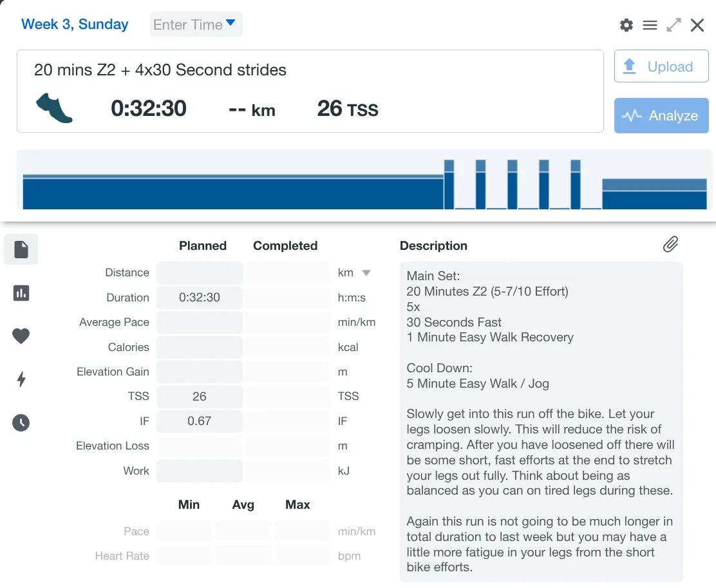Expand the distance unit km dropdown arrow
The image size is (716, 588).
point(366,272)
